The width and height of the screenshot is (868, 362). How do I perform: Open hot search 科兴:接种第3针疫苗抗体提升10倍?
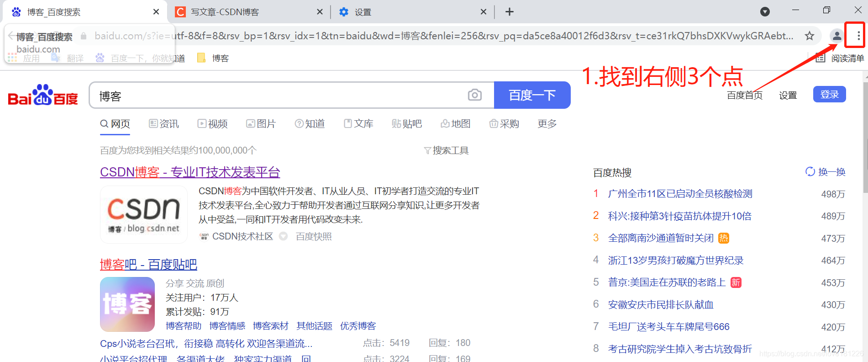click(x=680, y=216)
